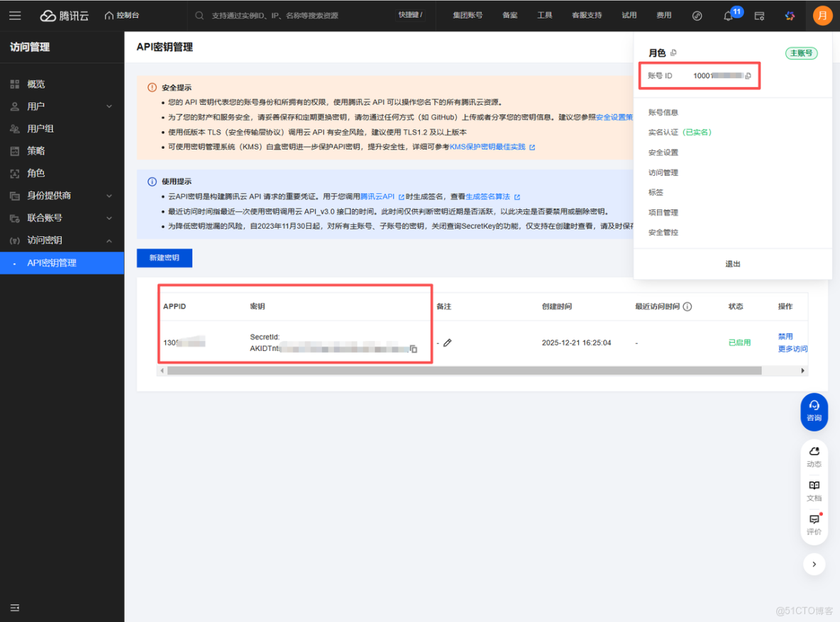
Task: Open the hamburger navigation menu
Action: pyautogui.click(x=14, y=14)
